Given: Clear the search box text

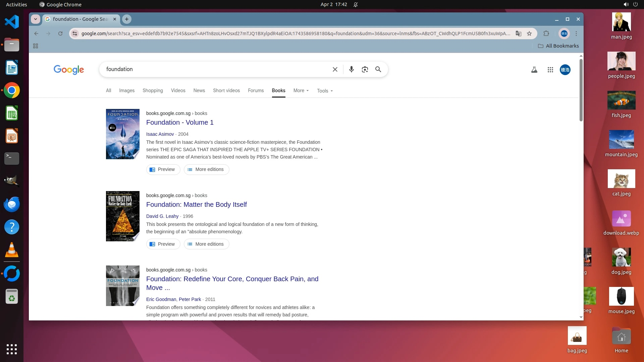Looking at the screenshot, I should click(x=335, y=69).
